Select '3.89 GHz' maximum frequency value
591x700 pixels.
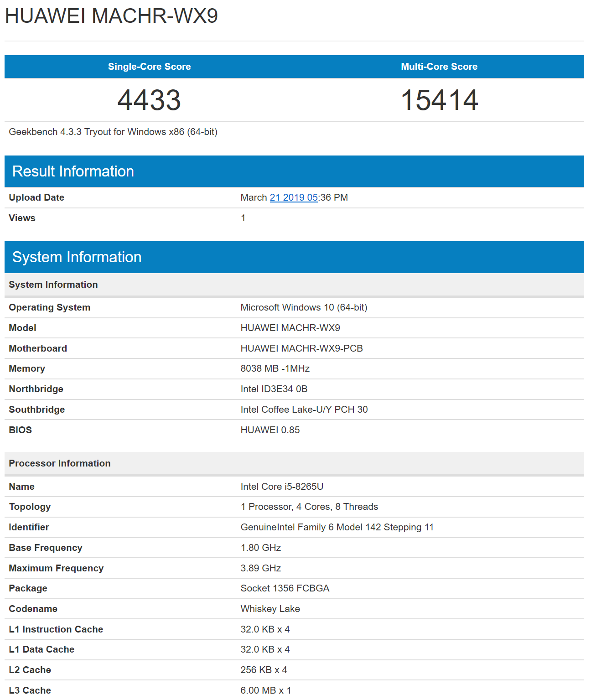point(261,568)
